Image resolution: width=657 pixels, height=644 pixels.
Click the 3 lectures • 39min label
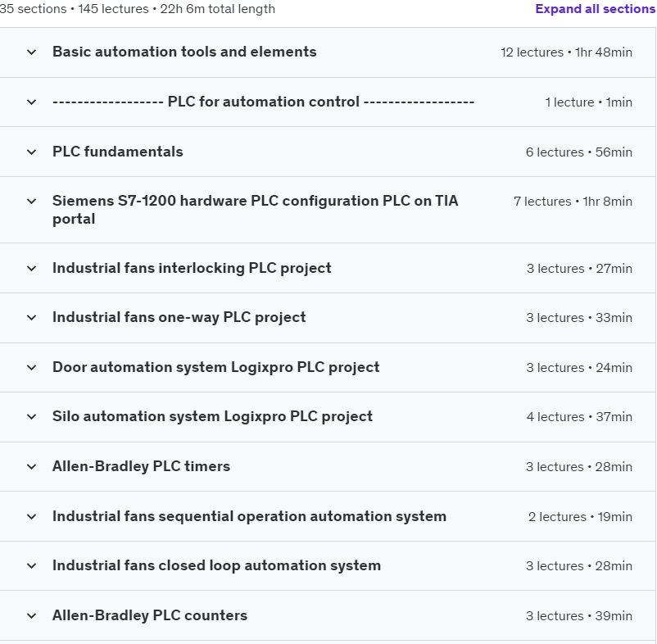(x=578, y=616)
